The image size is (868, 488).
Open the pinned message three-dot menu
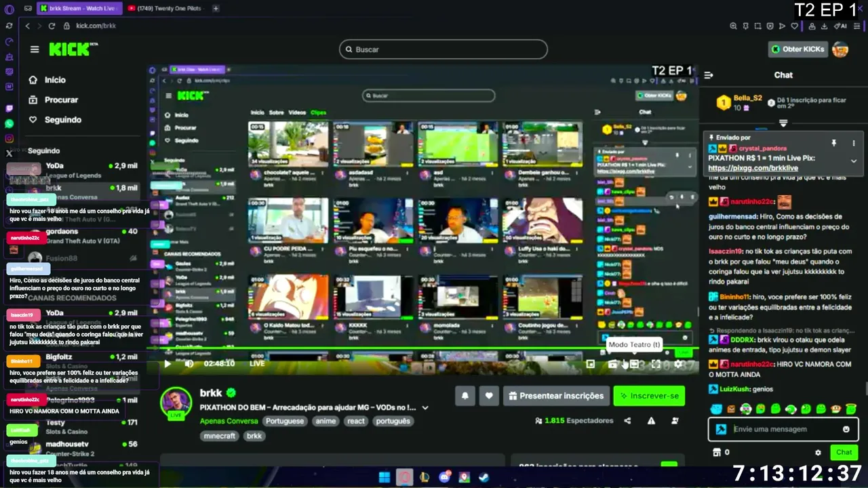853,143
